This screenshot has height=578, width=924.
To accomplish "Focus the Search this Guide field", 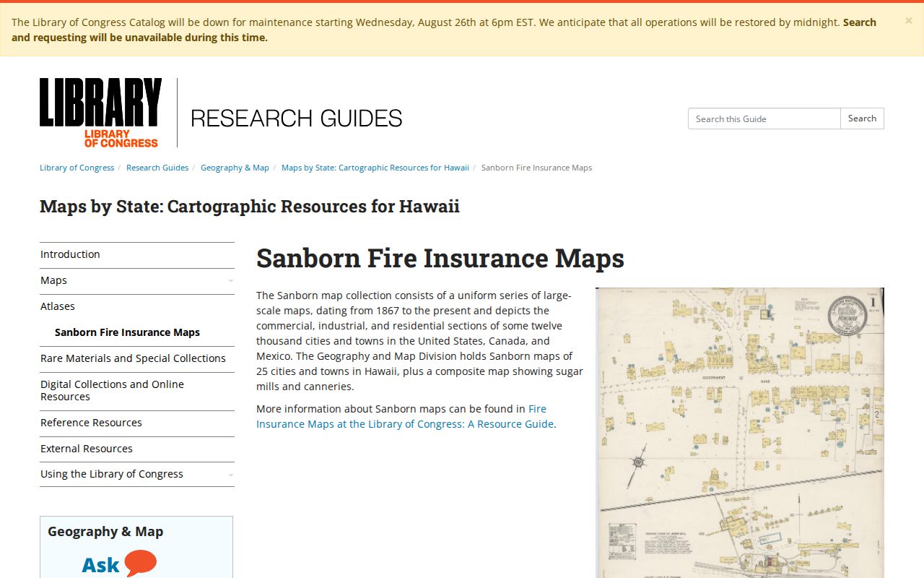I will [x=764, y=118].
